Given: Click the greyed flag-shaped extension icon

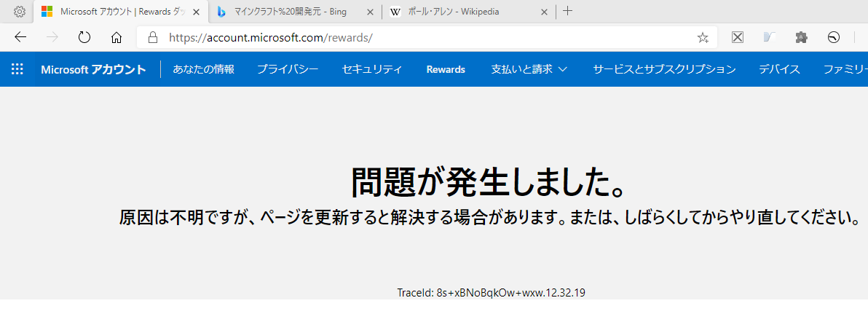Looking at the screenshot, I should point(769,37).
